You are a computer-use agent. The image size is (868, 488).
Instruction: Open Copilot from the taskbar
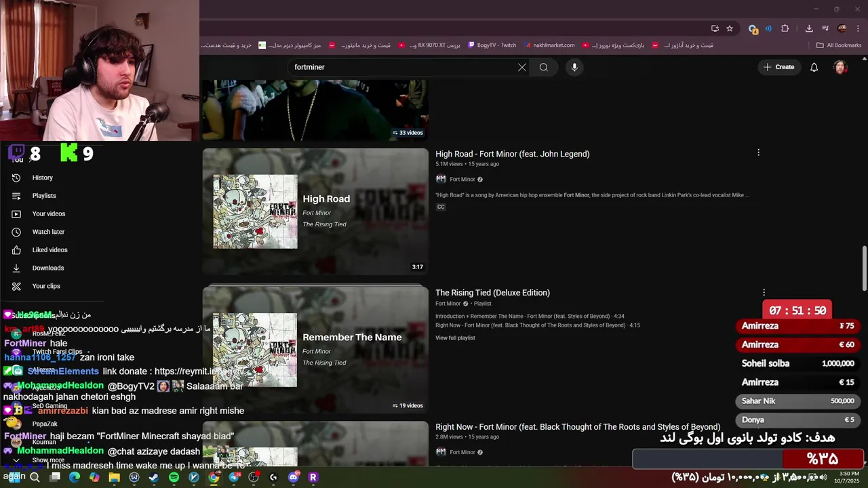[x=94, y=477]
